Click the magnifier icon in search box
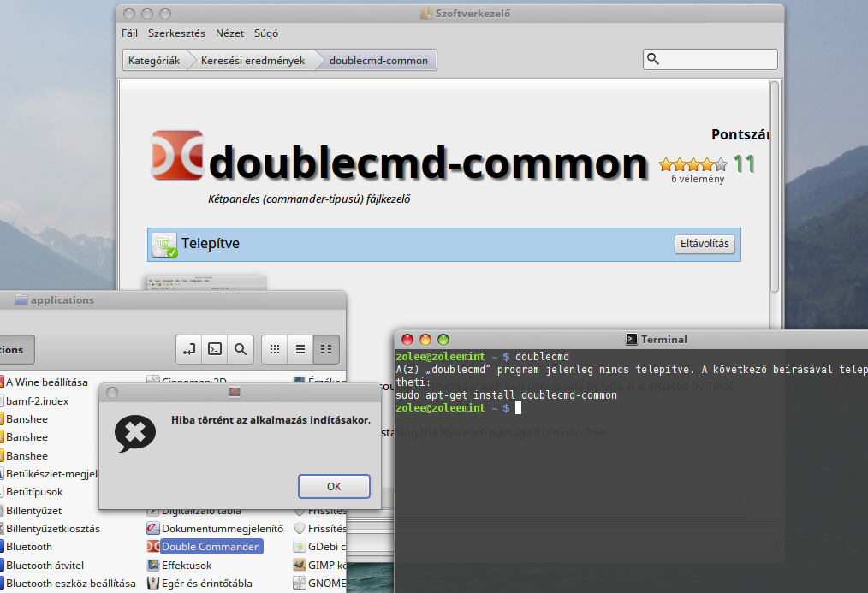The height and width of the screenshot is (593, 868). [653, 59]
